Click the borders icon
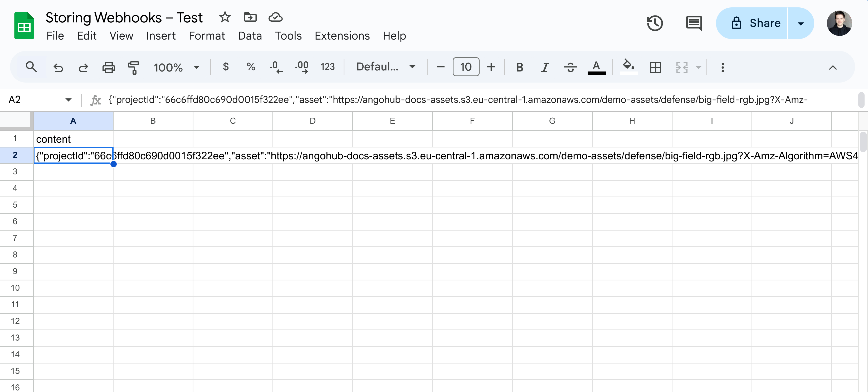Viewport: 868px width, 392px height. [655, 67]
